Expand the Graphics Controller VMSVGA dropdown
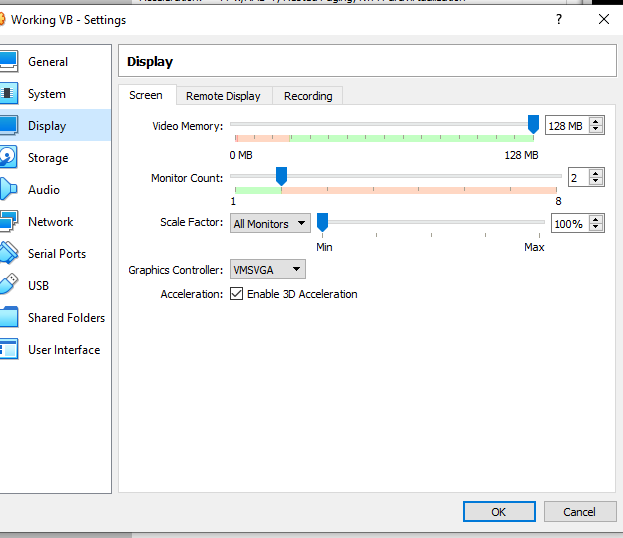The height and width of the screenshot is (538, 623). pyautogui.click(x=267, y=270)
